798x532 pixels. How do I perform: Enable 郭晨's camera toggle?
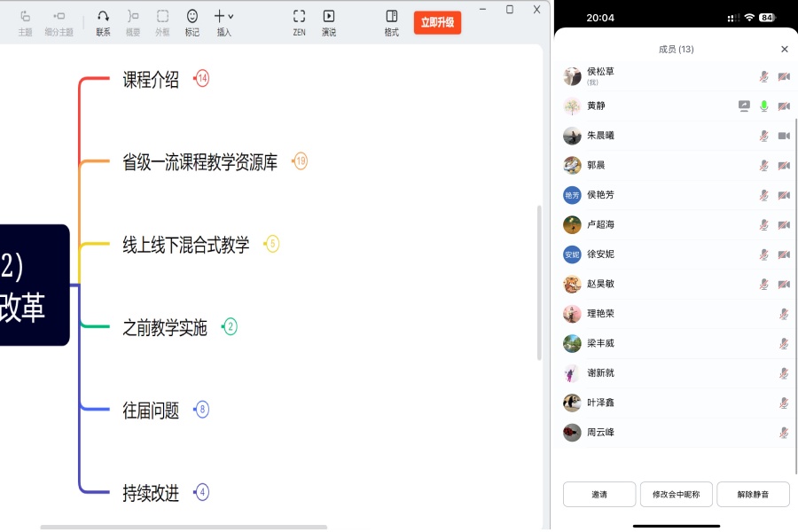click(x=783, y=165)
